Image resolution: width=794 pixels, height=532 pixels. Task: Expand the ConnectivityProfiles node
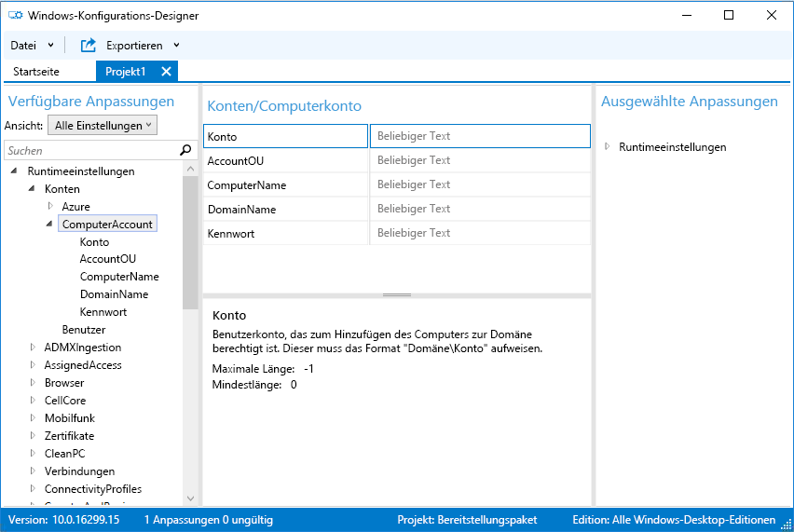click(33, 488)
